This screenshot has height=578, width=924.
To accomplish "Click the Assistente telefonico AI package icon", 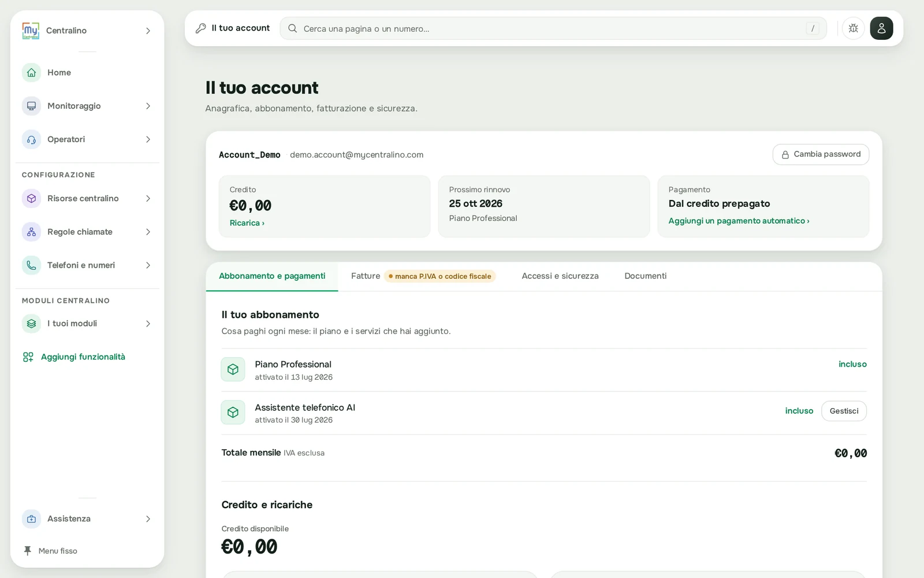I will (233, 412).
